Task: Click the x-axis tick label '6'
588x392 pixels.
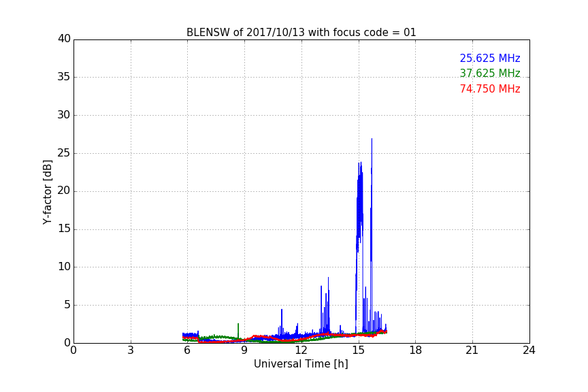Action: coord(188,350)
